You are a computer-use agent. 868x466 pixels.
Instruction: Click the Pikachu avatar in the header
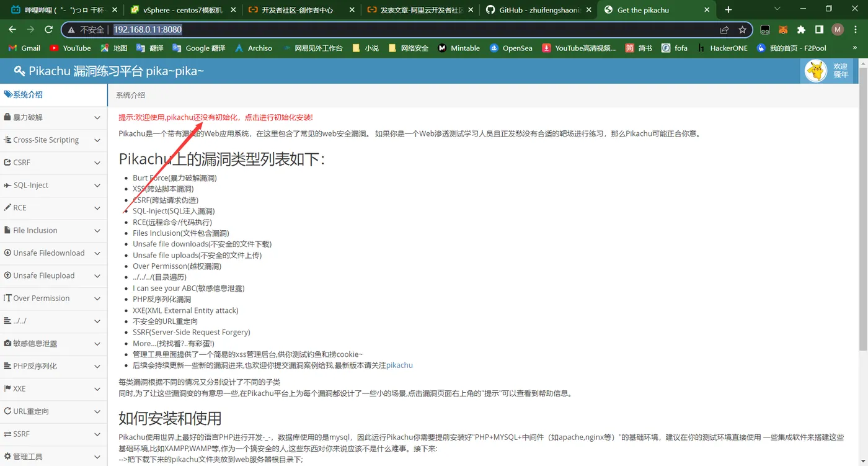816,71
